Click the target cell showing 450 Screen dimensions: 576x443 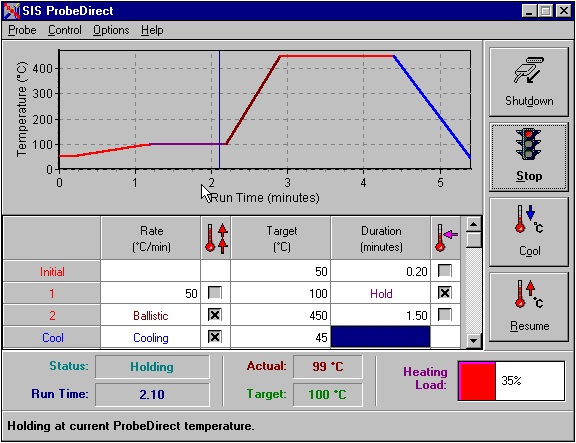coord(281,315)
